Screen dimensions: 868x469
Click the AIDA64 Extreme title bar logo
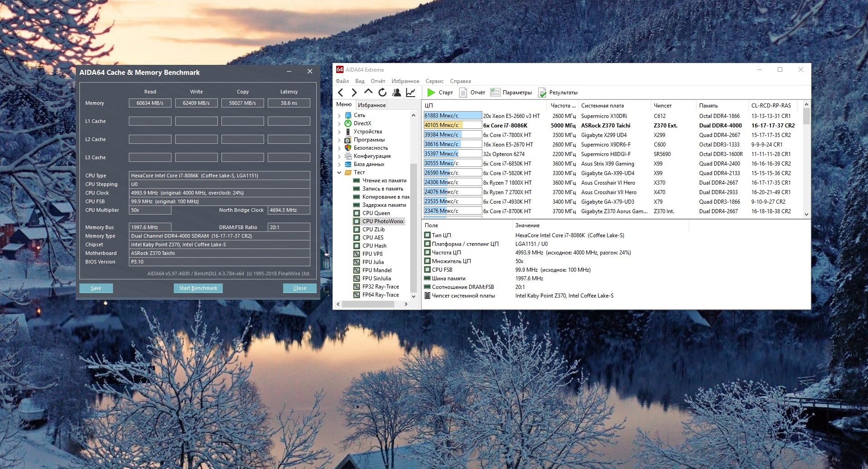coord(340,69)
